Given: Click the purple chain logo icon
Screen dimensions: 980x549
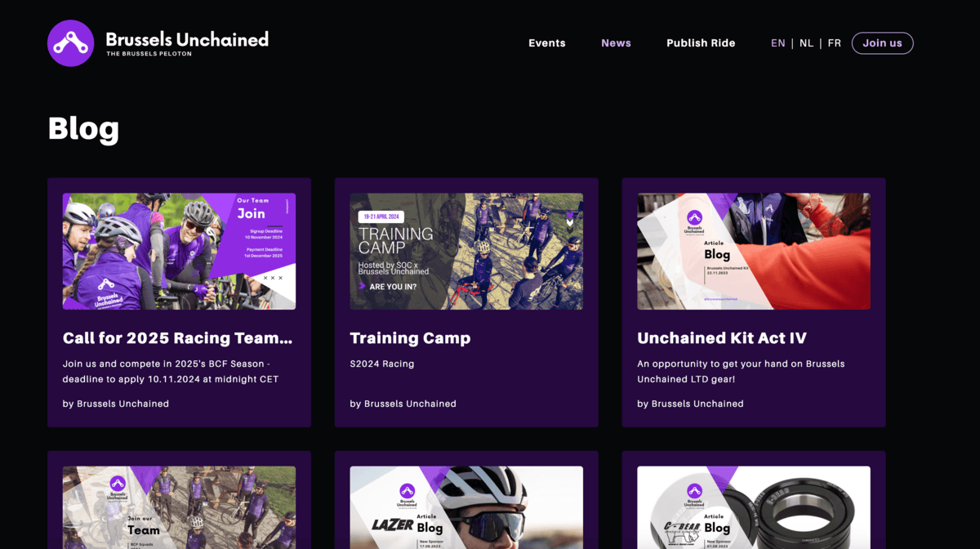Looking at the screenshot, I should click(x=71, y=43).
